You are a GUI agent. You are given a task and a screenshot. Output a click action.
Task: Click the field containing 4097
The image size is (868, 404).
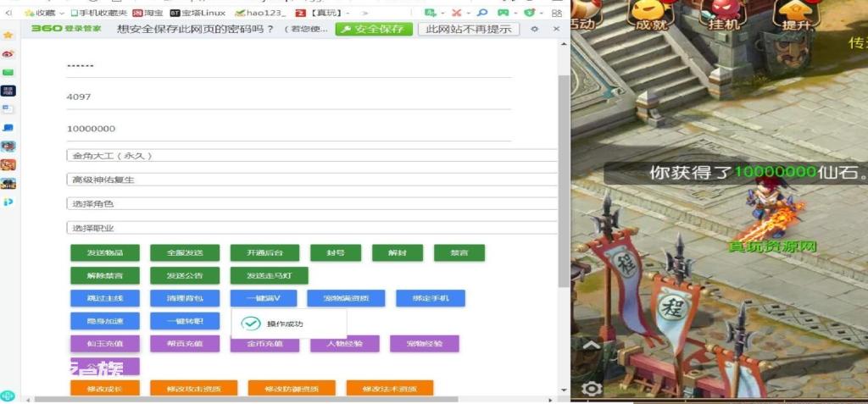point(288,97)
